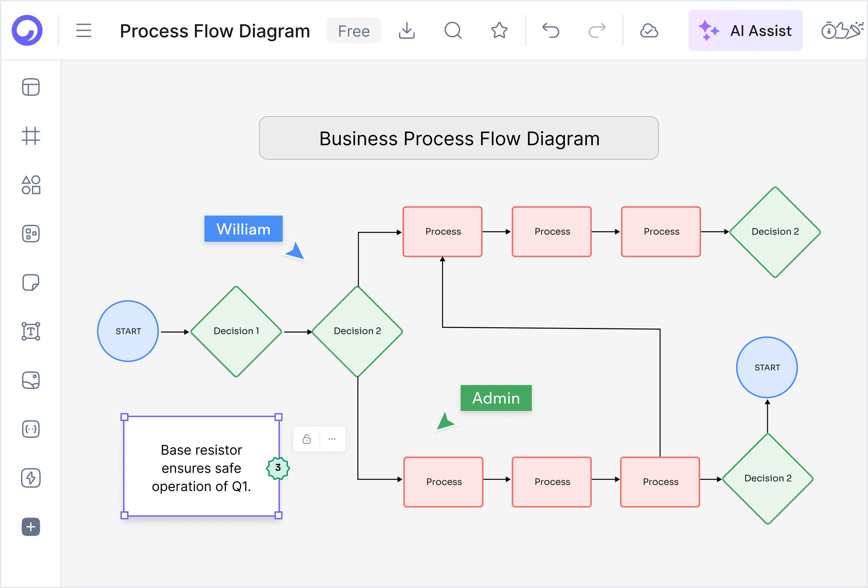Screen dimensions: 868x588
Task: Open the hamburger main menu
Action: (x=84, y=30)
